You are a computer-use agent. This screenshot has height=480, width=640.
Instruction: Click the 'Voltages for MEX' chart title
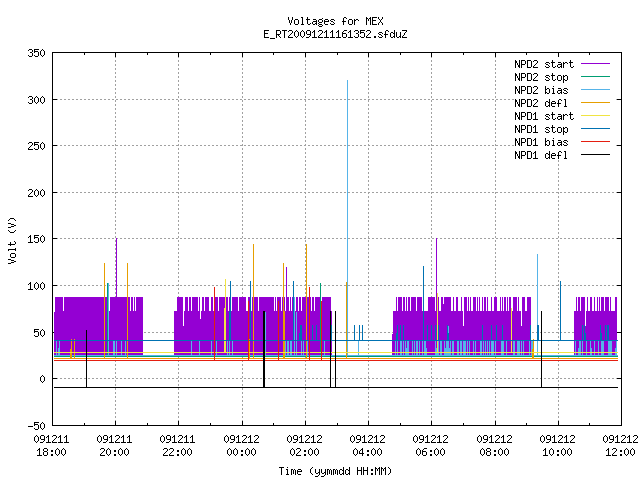click(x=335, y=21)
